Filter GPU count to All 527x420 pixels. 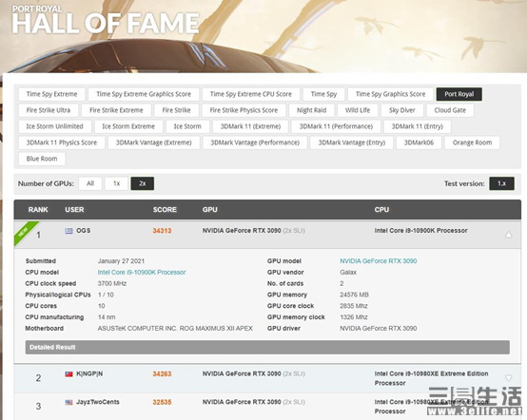coord(90,183)
